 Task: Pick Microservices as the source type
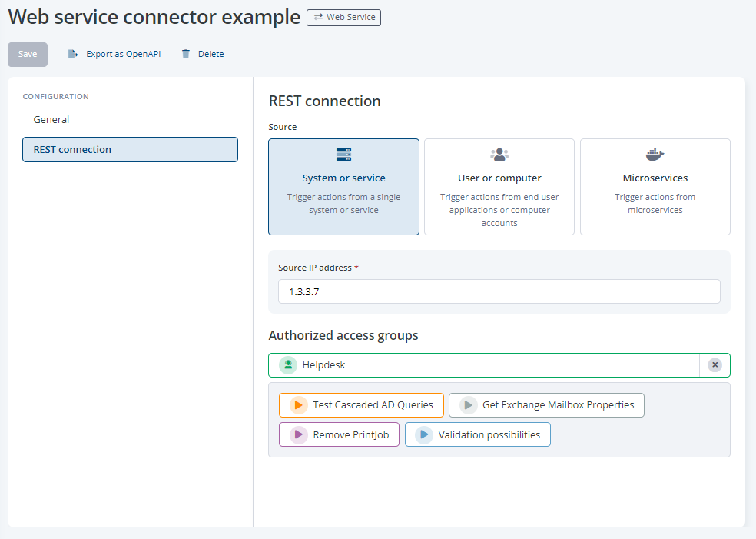pos(655,187)
